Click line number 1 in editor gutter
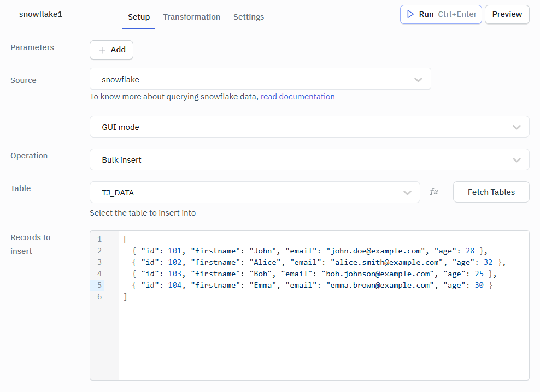 [x=99, y=239]
